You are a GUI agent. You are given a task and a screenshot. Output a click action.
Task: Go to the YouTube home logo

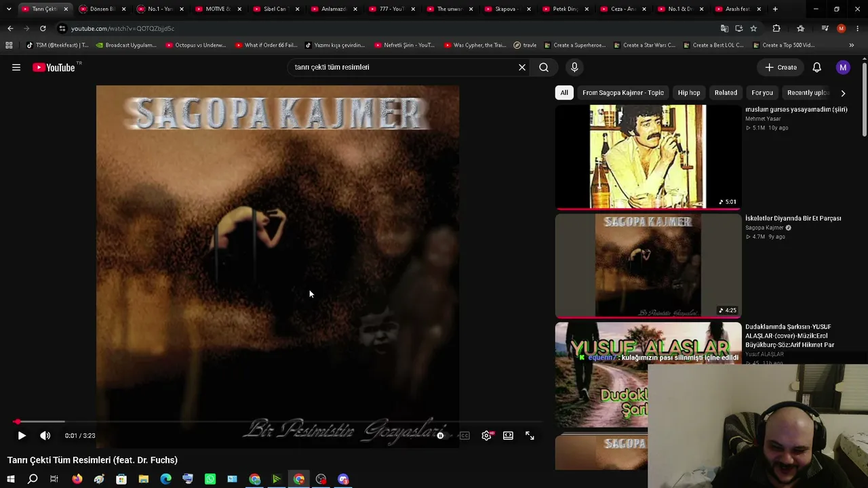54,67
